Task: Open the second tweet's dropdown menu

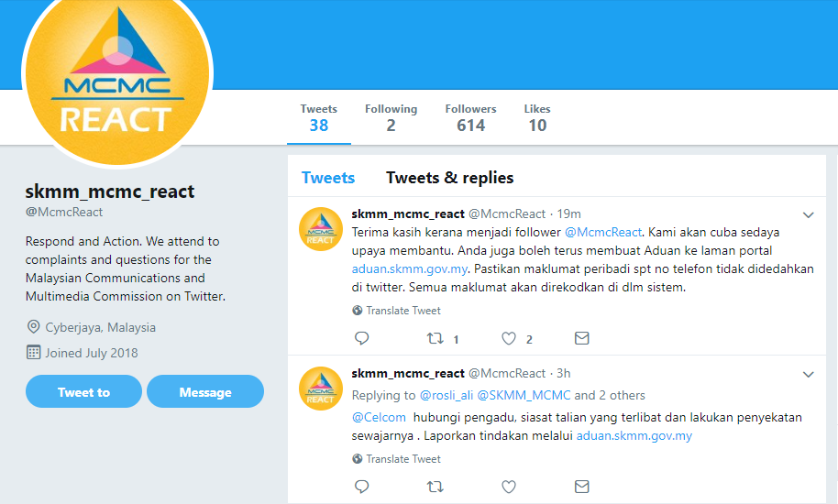Action: pyautogui.click(x=809, y=374)
